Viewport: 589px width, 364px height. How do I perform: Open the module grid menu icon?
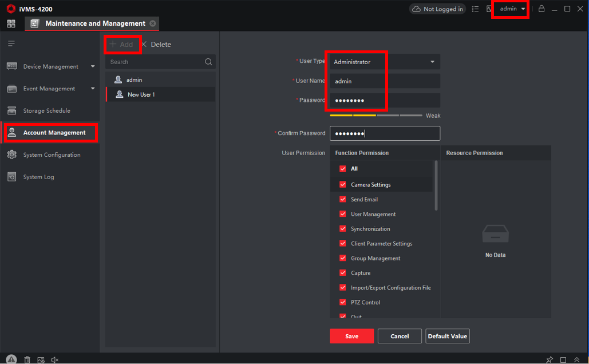[11, 23]
